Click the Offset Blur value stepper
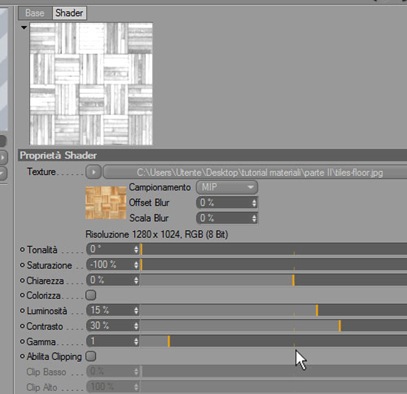The width and height of the screenshot is (407, 394). tap(254, 203)
